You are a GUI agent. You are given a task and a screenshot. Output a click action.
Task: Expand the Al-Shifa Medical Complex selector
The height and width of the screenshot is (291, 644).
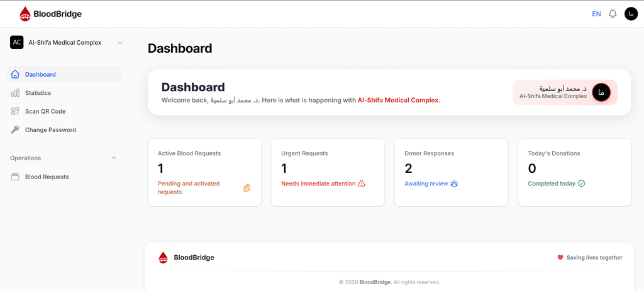66,42
